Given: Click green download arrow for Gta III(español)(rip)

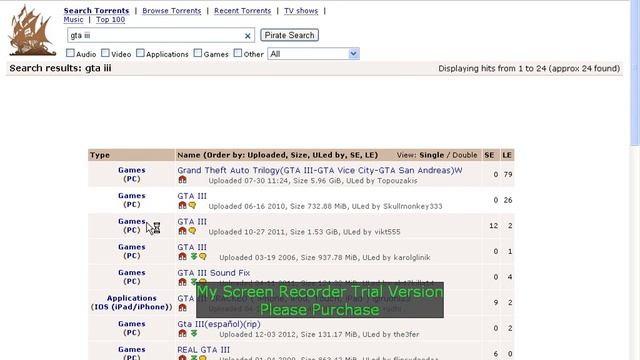Looking at the screenshot, I should (193, 333).
